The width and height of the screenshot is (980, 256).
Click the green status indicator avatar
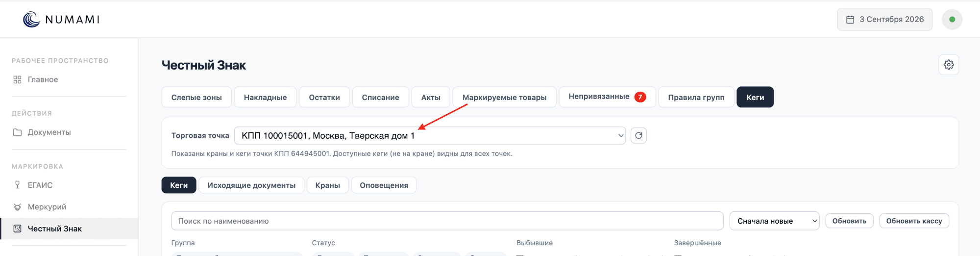tap(952, 20)
